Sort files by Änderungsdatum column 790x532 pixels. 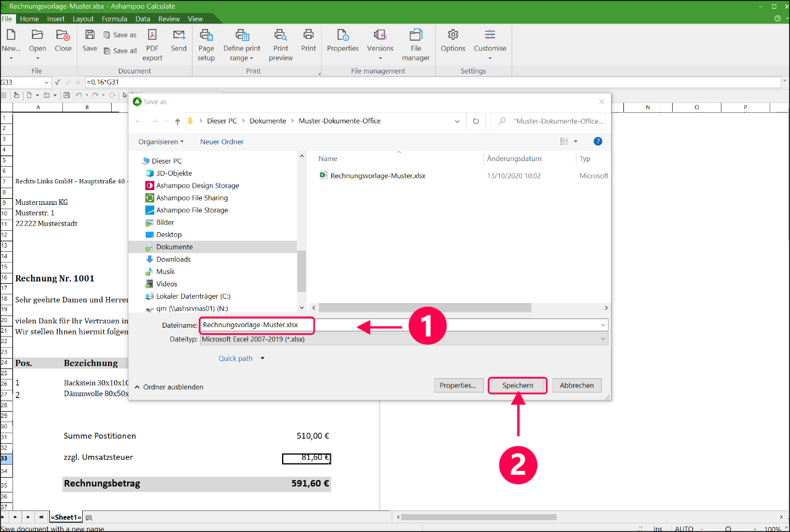click(514, 159)
